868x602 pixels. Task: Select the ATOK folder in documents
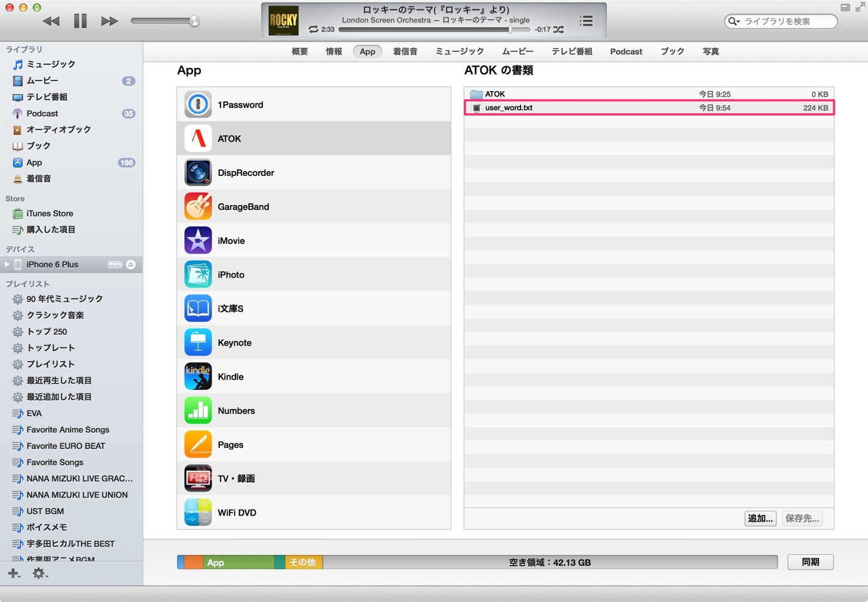coord(649,94)
